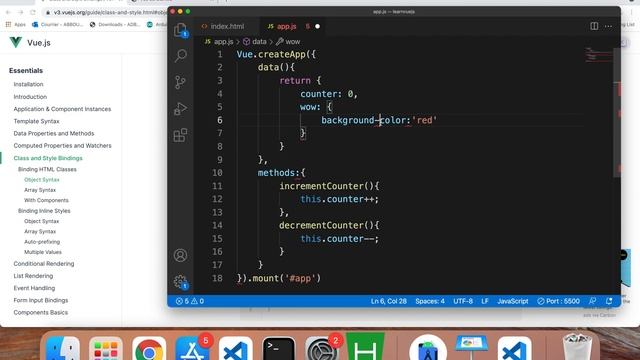Image resolution: width=640 pixels, height=360 pixels.
Task: Jump to Auto-prefixing section
Action: (42, 242)
